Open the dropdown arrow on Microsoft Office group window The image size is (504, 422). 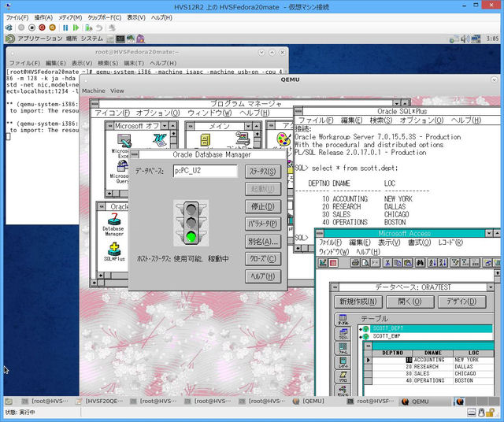[x=165, y=125]
